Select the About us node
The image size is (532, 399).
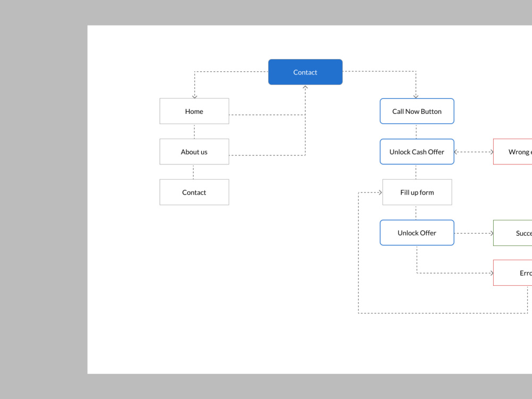coord(194,151)
